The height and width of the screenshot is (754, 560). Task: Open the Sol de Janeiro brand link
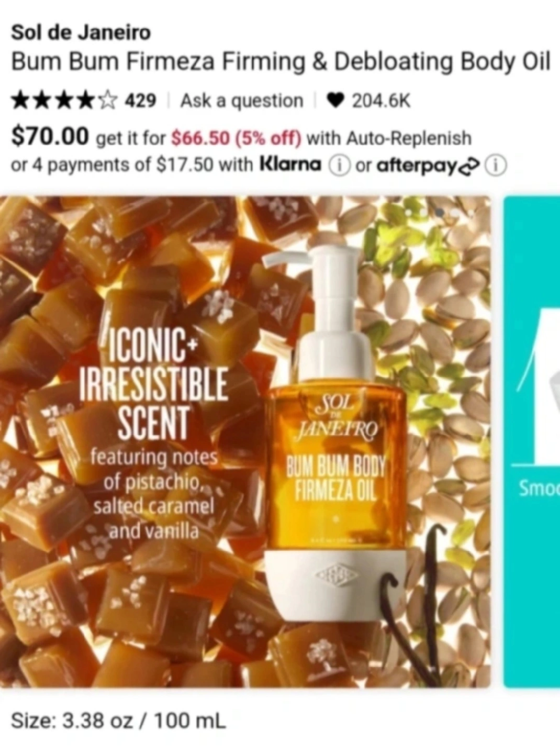click(x=81, y=32)
